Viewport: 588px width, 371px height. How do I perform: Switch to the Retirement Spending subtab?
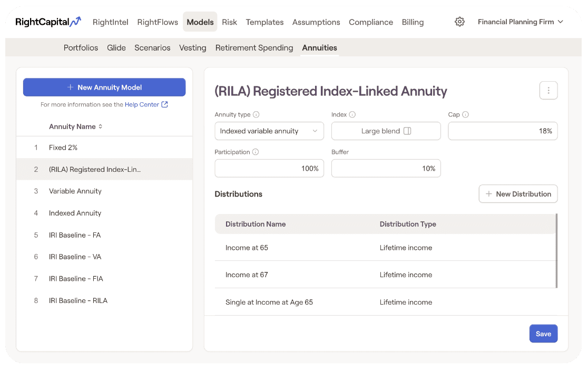(254, 47)
